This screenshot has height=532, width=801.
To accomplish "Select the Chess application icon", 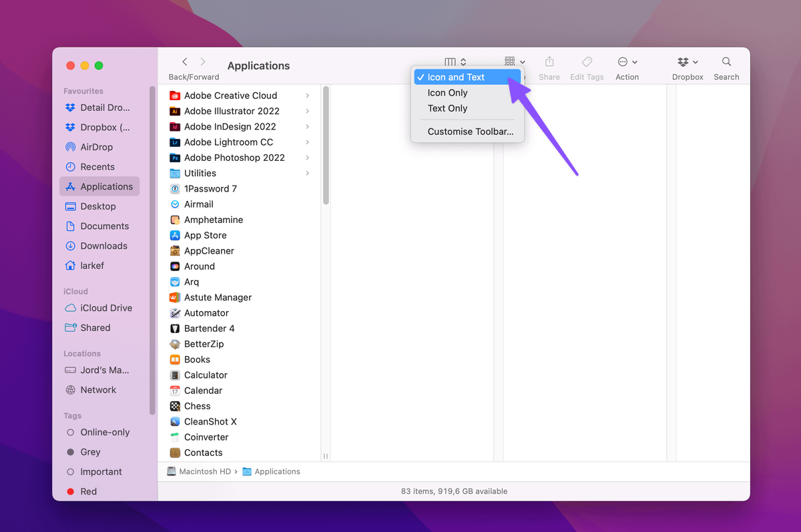I will (175, 407).
